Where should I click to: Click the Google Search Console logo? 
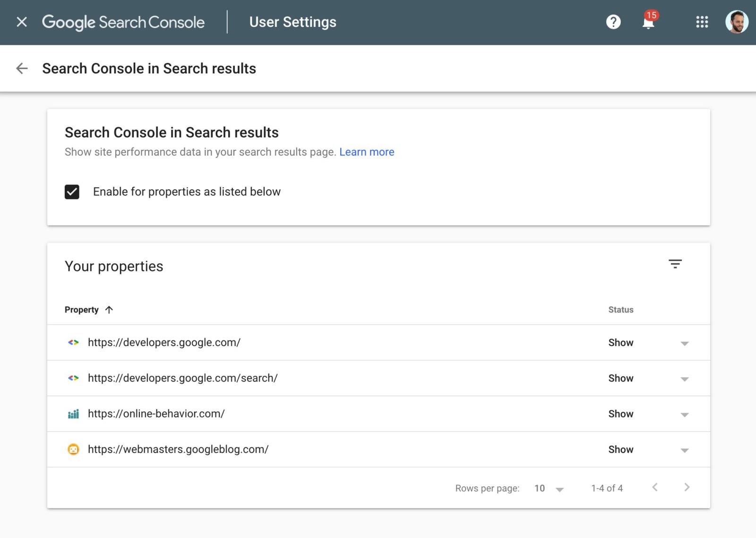[x=123, y=22]
